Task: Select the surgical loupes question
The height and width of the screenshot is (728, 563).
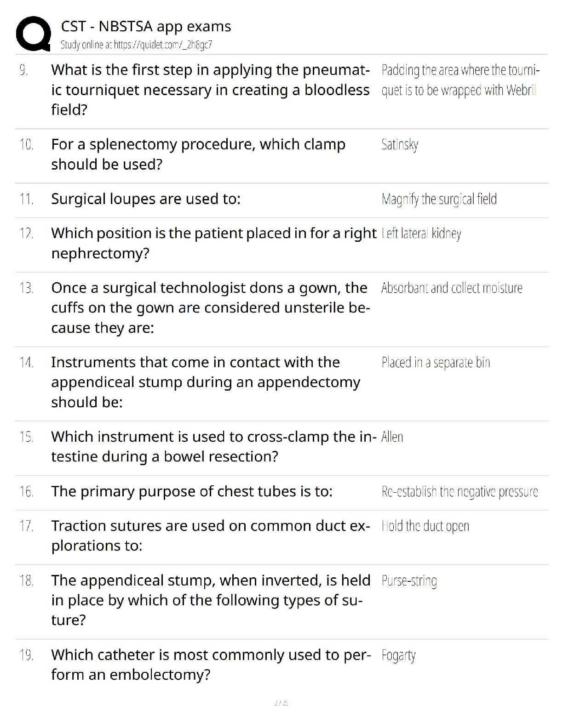Action: click(146, 199)
